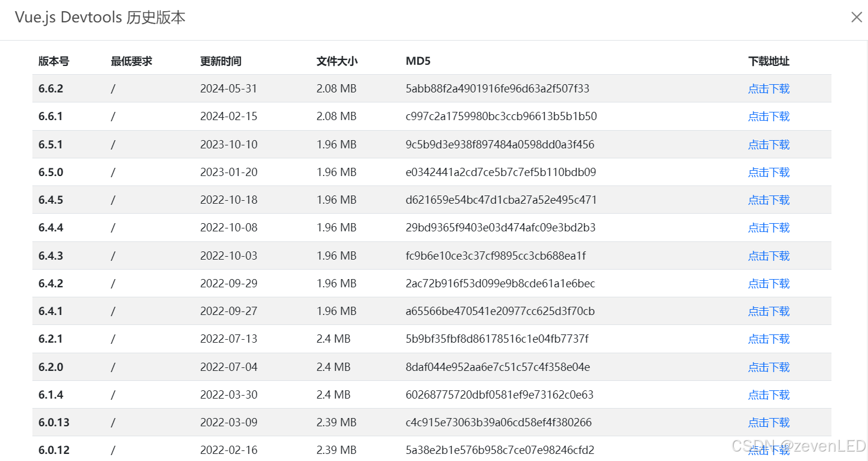
Task: Click MD5 hash 29bd9365f9403e03d474afc09e3bd2b3
Action: point(501,228)
